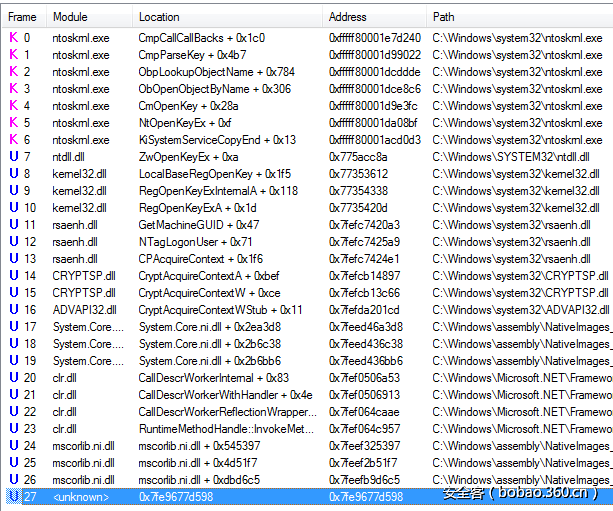The height and width of the screenshot is (511, 613).
Task: Click the U icon next to frame 8
Action: [14, 174]
